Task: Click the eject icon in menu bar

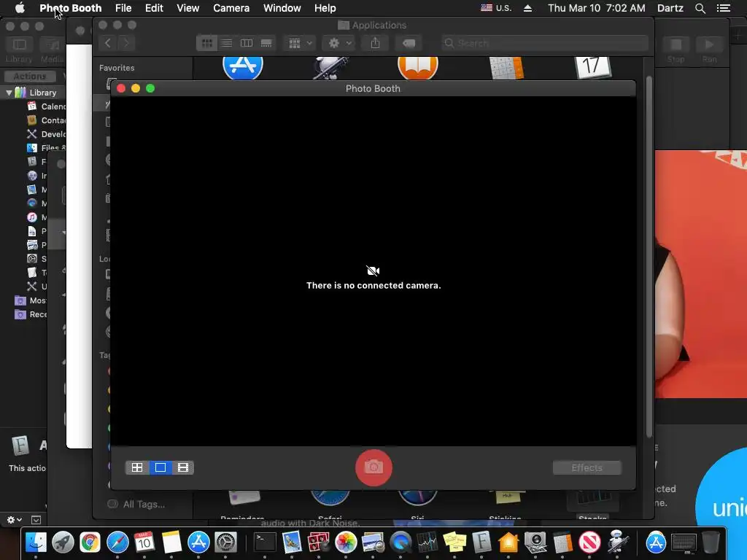Action: (x=528, y=8)
